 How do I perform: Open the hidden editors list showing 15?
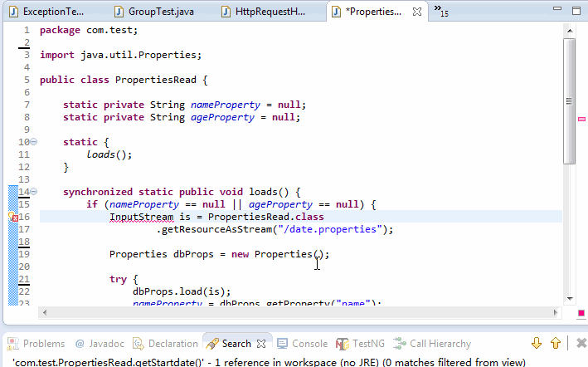click(x=441, y=11)
